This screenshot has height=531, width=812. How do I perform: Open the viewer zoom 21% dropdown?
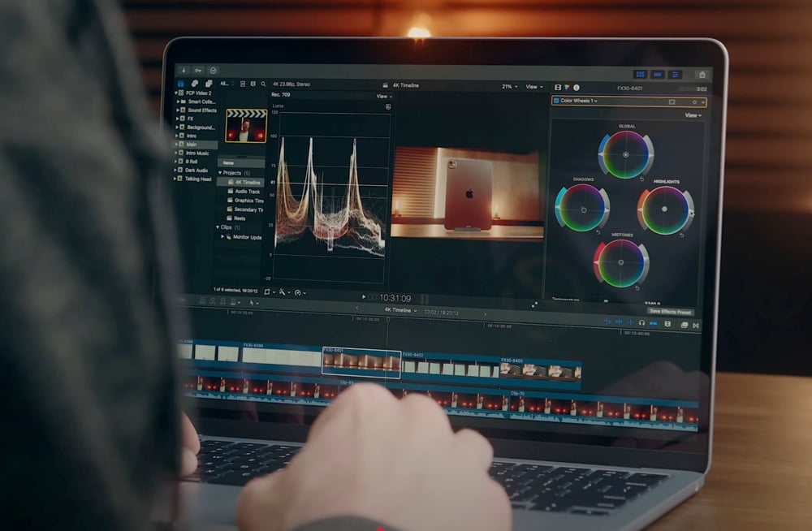[x=509, y=87]
